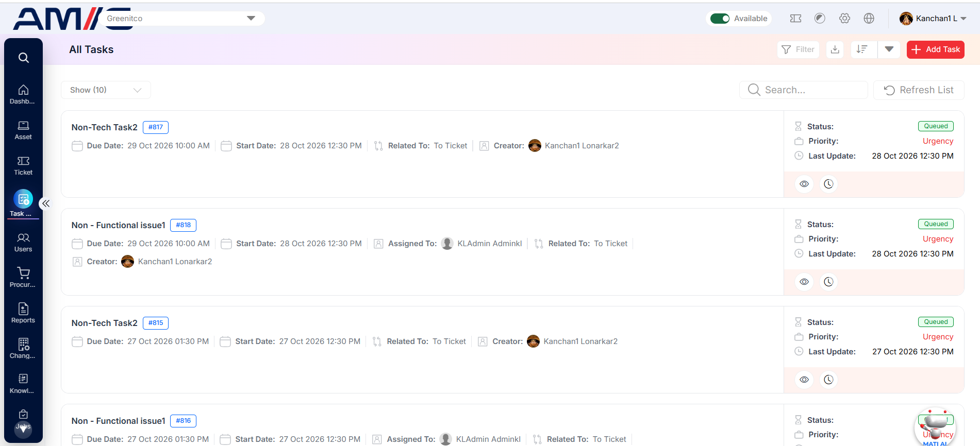The width and height of the screenshot is (980, 446).
Task: Expand the Show (10) page size dropdown
Action: (x=106, y=90)
